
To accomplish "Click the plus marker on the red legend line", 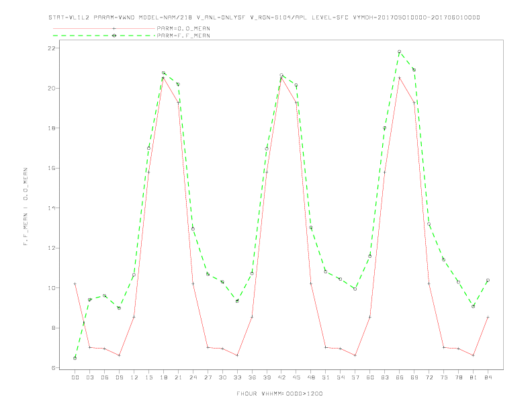I will 114,28.
